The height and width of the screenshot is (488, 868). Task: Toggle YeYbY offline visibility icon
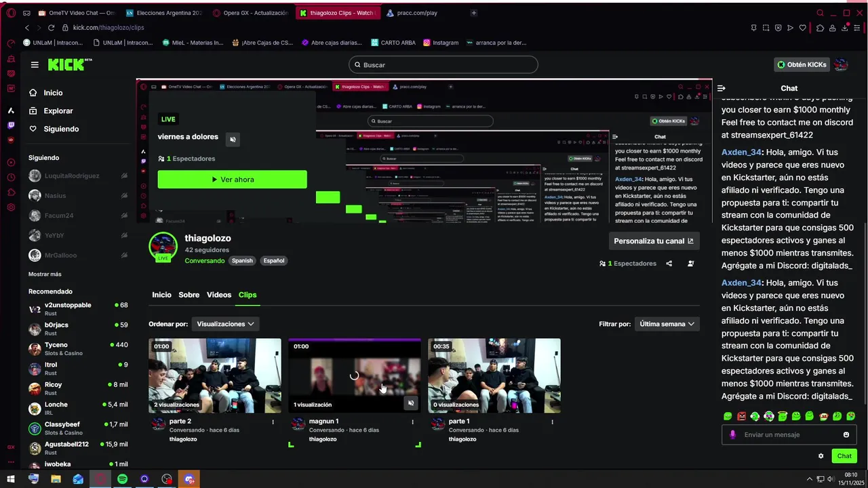[x=124, y=235]
